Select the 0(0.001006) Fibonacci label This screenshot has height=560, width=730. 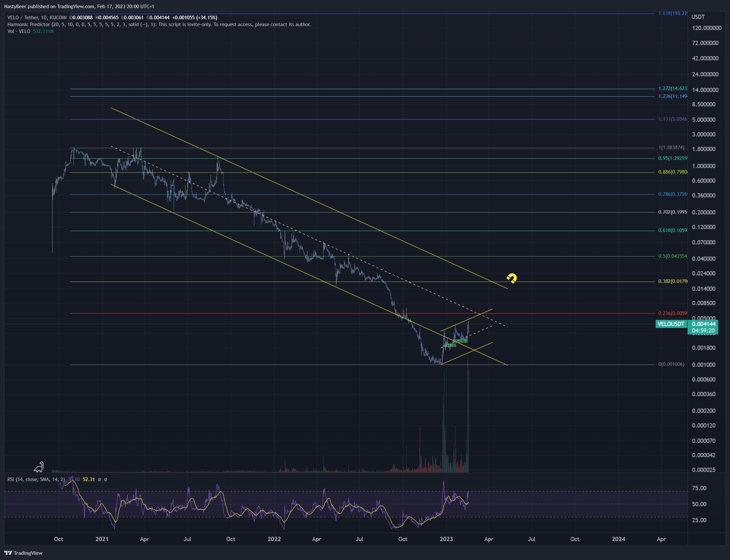tap(671, 364)
